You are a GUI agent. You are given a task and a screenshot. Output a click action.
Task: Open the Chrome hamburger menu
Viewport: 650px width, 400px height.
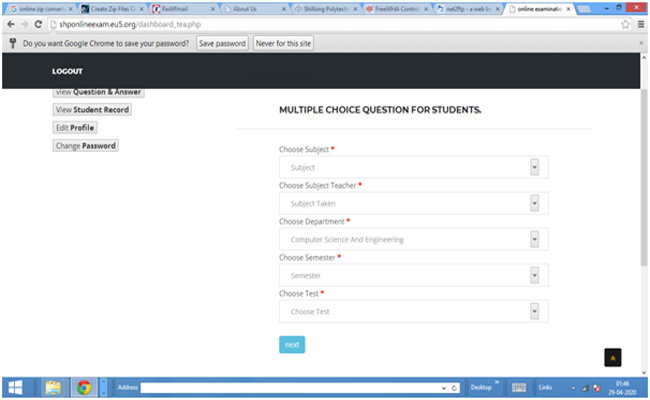pyautogui.click(x=640, y=25)
